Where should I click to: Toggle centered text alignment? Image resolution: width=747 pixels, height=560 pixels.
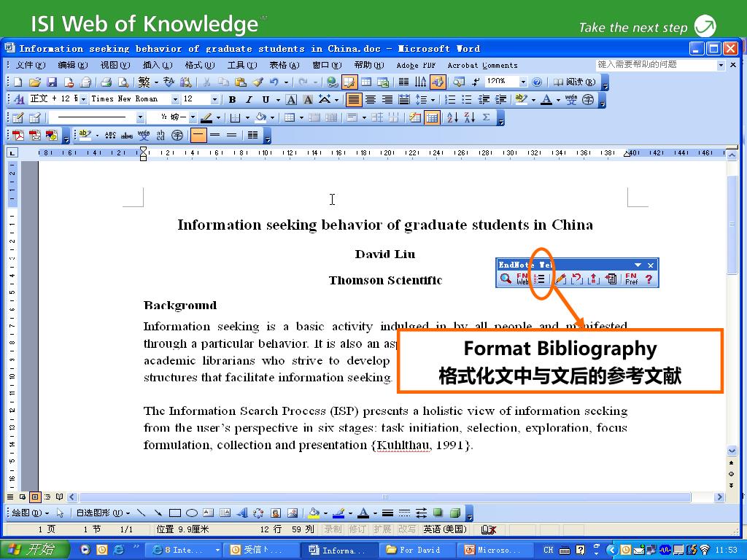click(370, 99)
